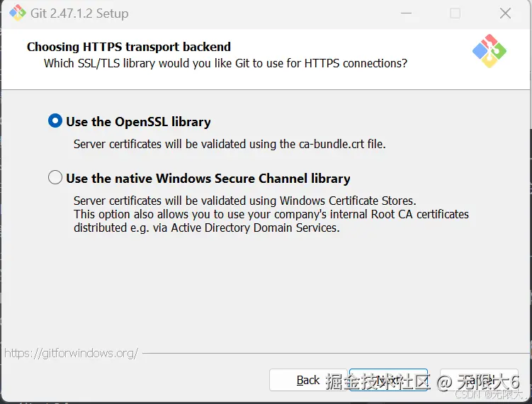Click the ca-bundle.crt description text

point(230,144)
